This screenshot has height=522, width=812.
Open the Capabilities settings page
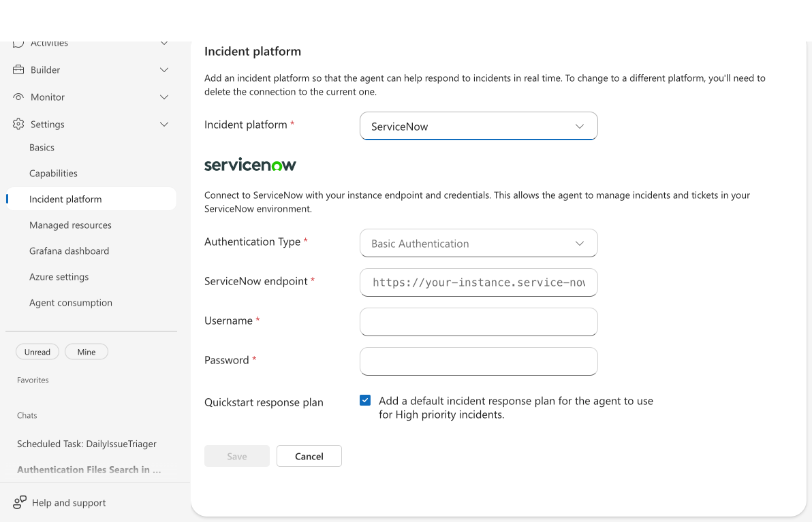tap(53, 174)
